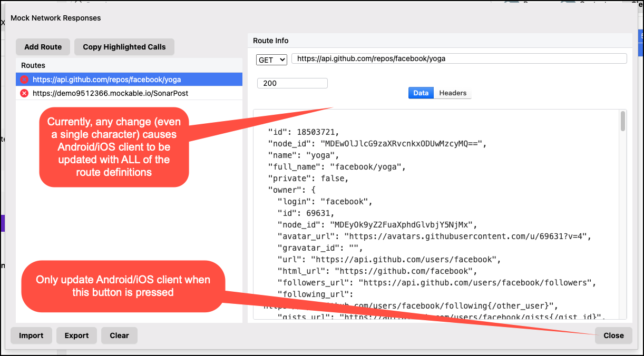
Task: Click the Clear button
Action: point(119,335)
